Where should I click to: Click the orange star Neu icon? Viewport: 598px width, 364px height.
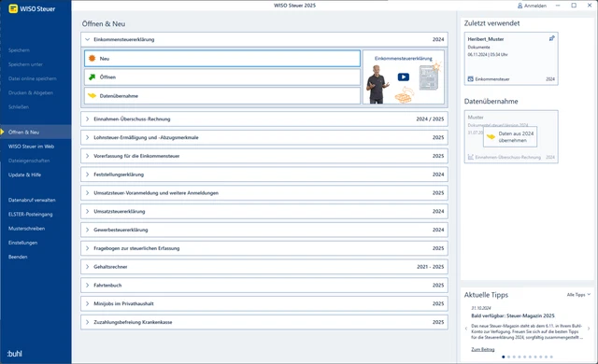point(92,58)
